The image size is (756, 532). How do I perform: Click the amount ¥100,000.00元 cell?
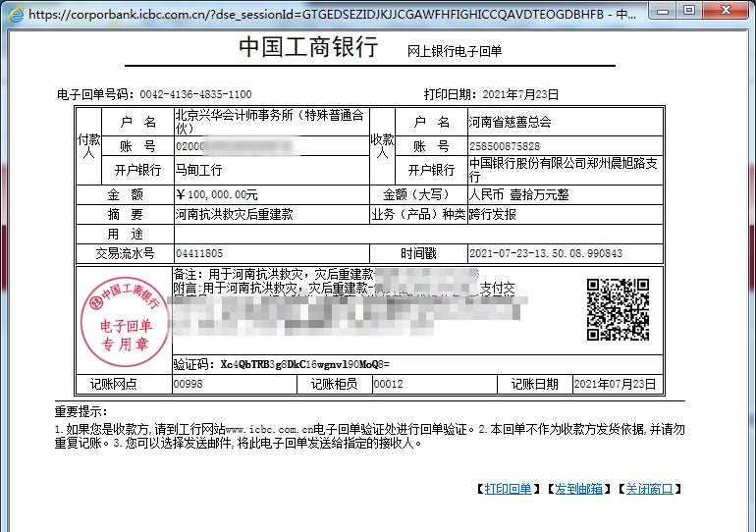[x=216, y=194]
